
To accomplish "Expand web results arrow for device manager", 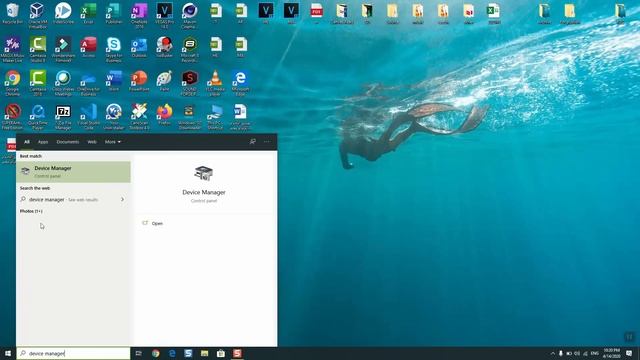I will pos(122,200).
